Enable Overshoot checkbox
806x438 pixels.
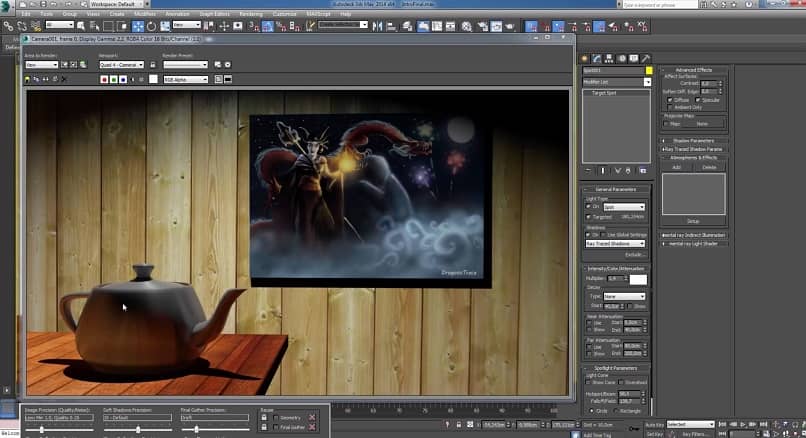click(621, 382)
